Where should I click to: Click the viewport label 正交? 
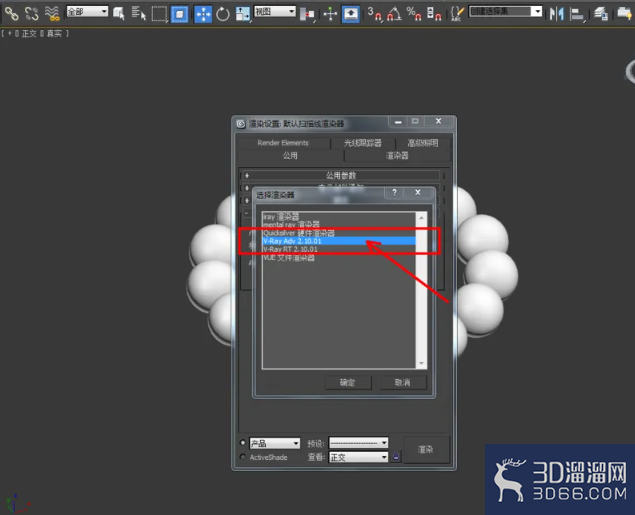29,34
